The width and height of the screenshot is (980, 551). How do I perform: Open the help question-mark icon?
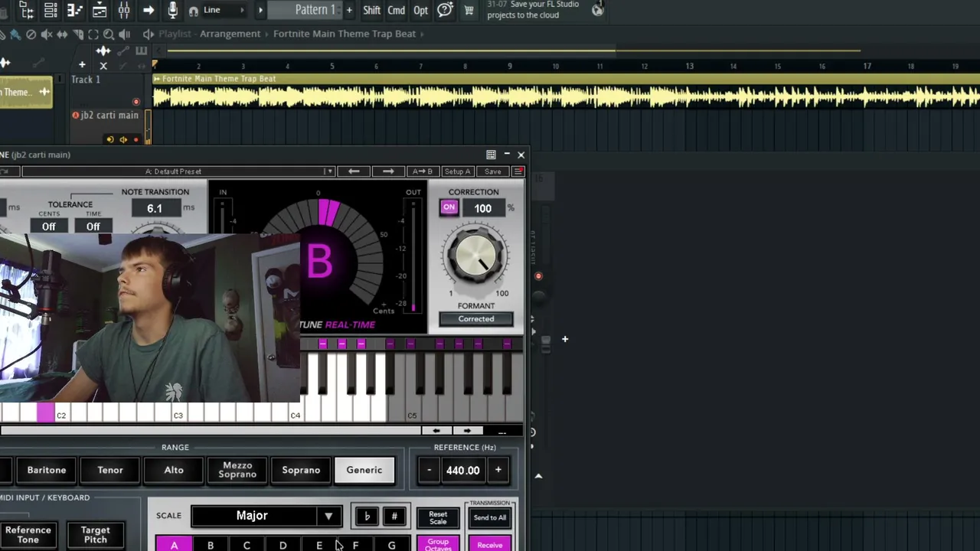(445, 10)
